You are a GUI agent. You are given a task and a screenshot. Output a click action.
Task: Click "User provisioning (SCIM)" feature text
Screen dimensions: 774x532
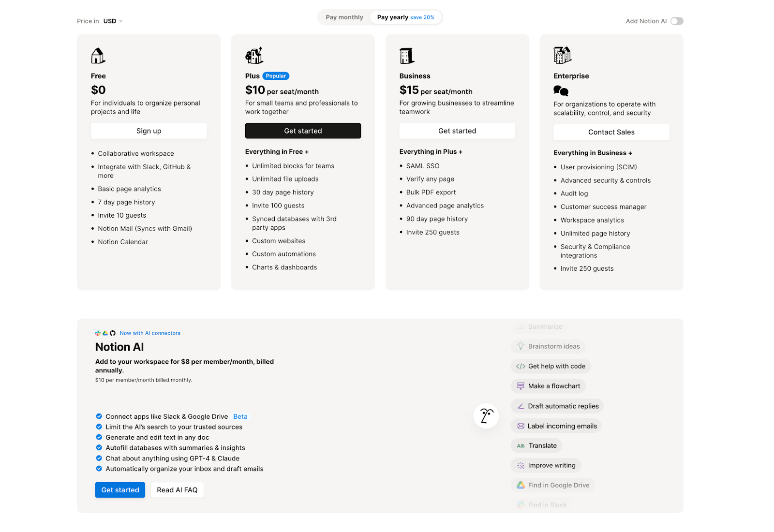[x=599, y=167]
